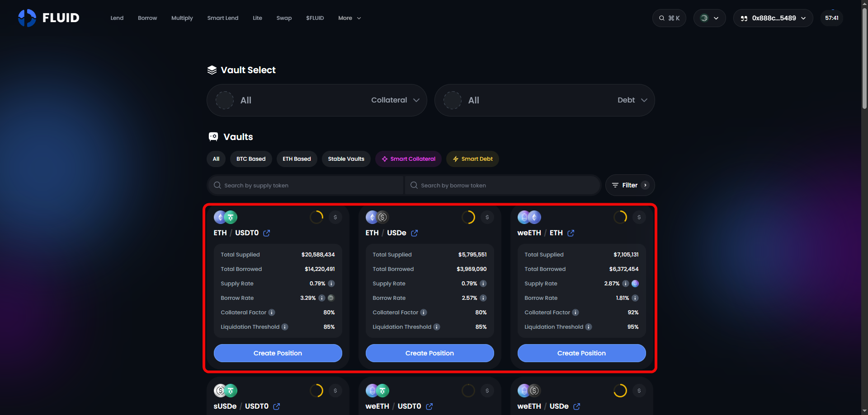This screenshot has height=415, width=868.
Task: Toggle dollar sign button on ETH / USDe card
Action: pyautogui.click(x=487, y=217)
